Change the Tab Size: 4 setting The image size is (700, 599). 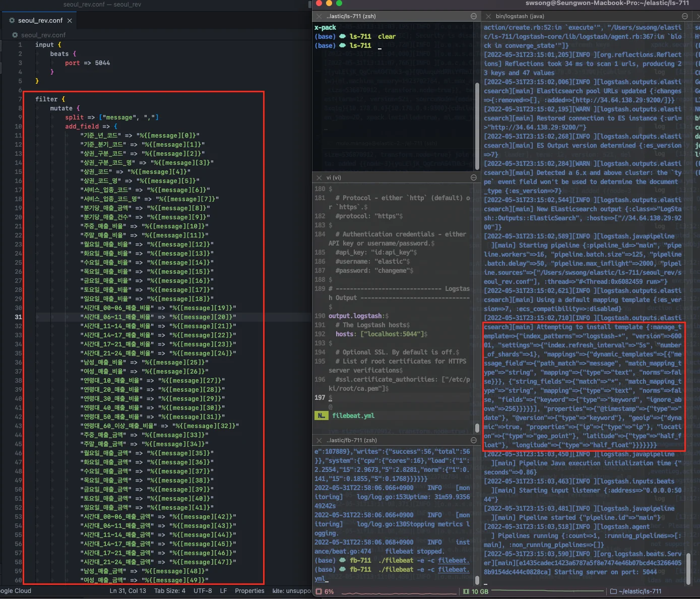point(169,591)
